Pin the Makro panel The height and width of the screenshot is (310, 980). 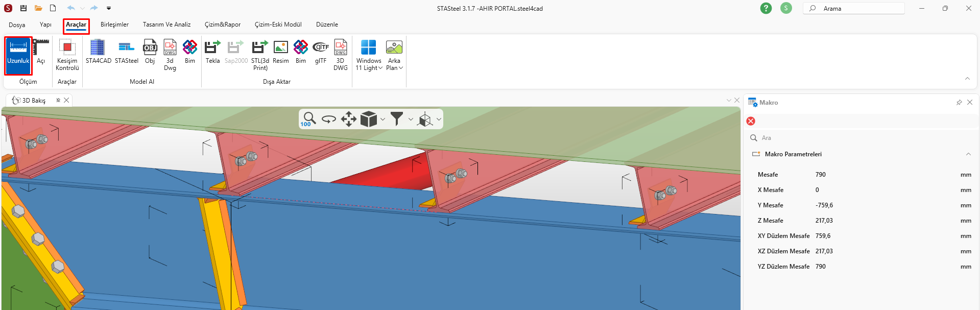click(x=959, y=103)
